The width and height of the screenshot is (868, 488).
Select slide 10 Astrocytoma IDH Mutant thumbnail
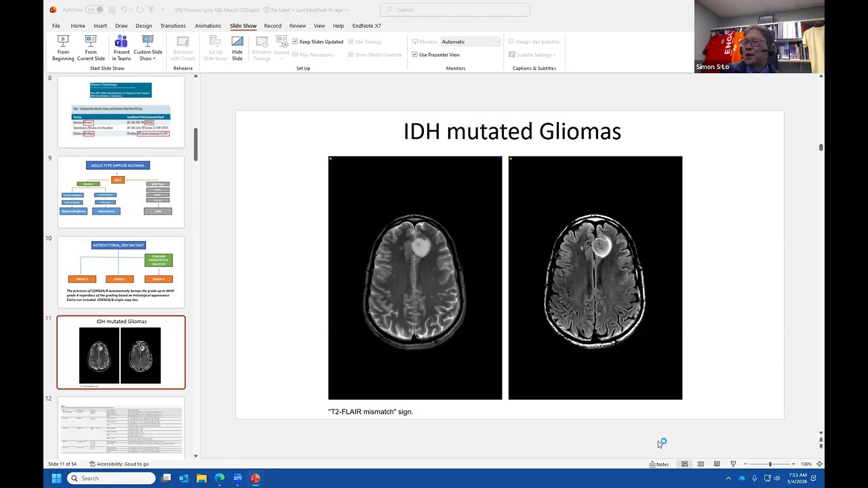click(121, 272)
